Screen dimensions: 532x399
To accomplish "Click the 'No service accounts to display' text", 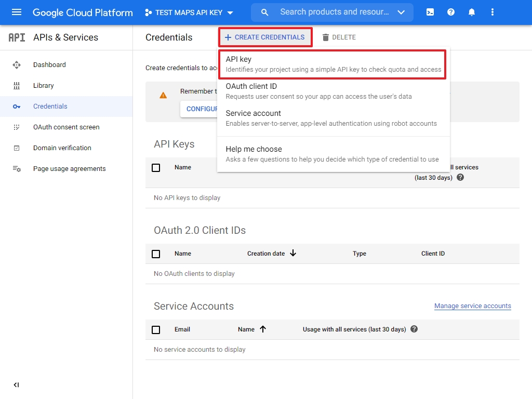I will click(x=199, y=350).
